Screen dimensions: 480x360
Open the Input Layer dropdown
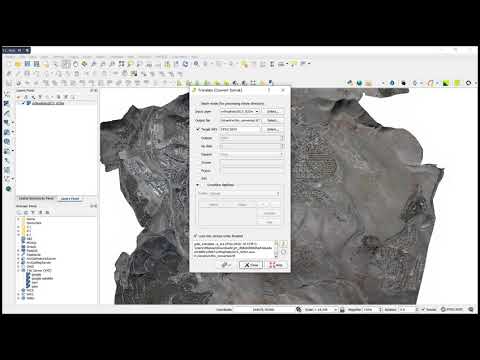(240, 111)
